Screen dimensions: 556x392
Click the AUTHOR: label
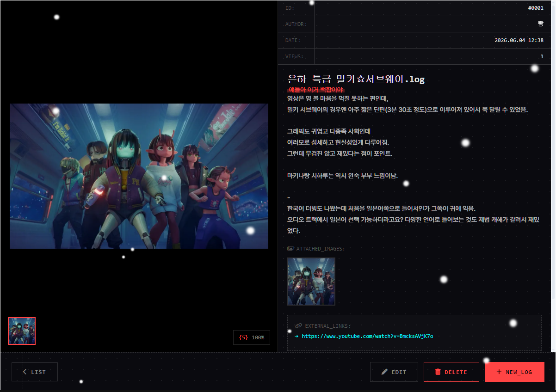coord(296,24)
